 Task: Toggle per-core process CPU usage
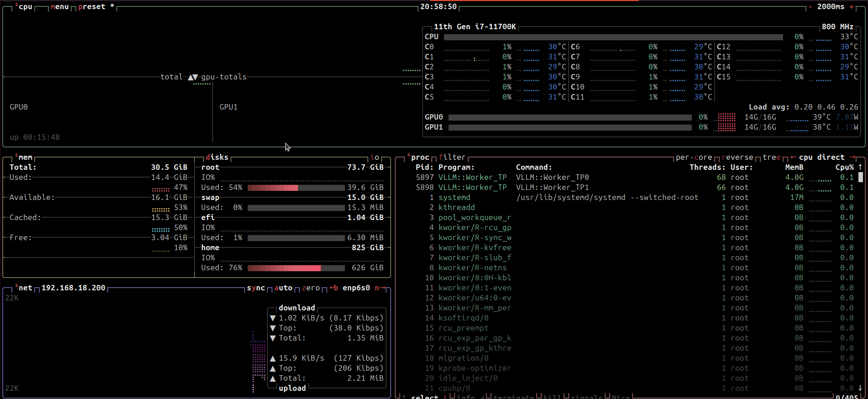coord(694,157)
